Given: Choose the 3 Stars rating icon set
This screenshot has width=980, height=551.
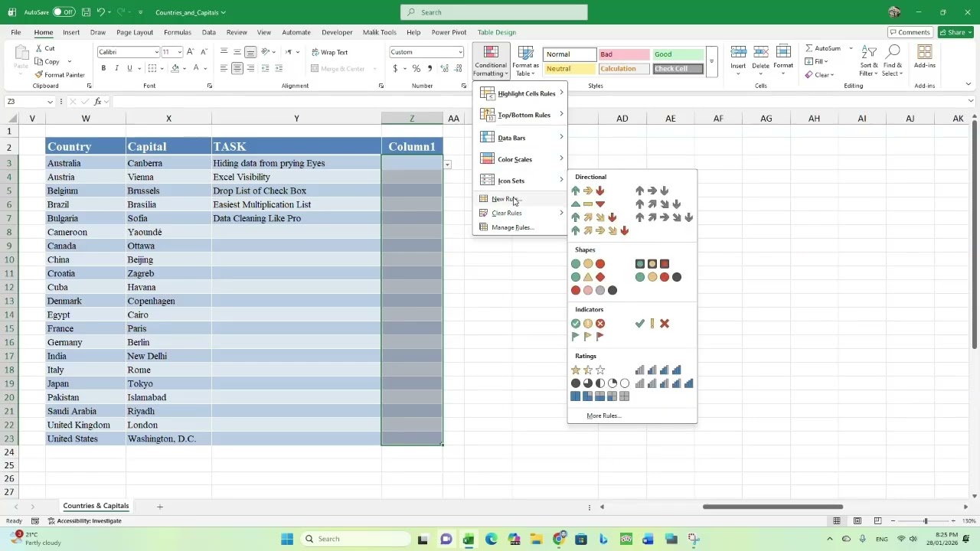Looking at the screenshot, I should click(x=587, y=370).
